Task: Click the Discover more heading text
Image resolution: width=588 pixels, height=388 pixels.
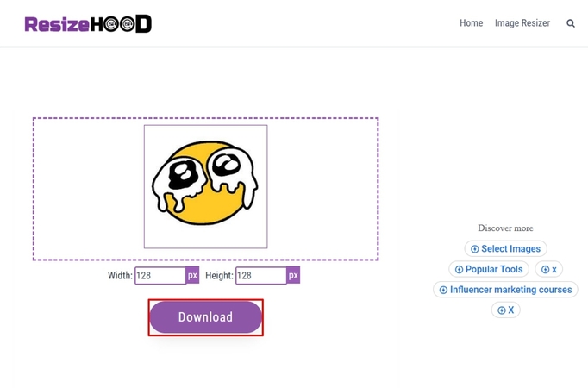Action: (x=505, y=228)
